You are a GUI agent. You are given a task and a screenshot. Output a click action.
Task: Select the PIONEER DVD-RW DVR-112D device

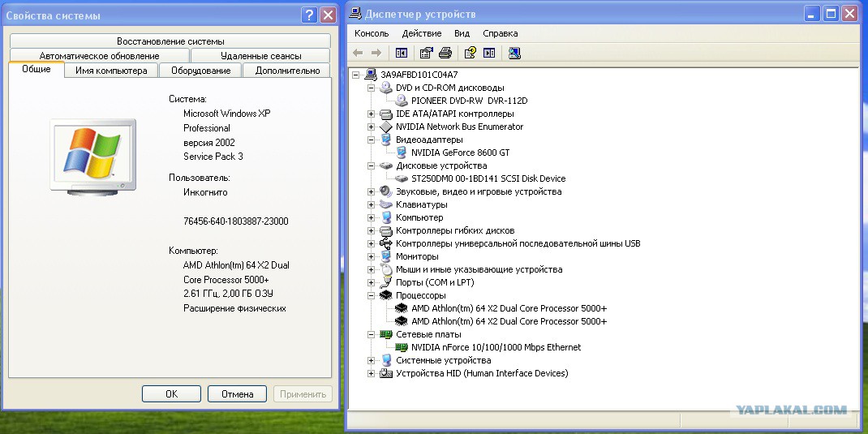click(470, 101)
